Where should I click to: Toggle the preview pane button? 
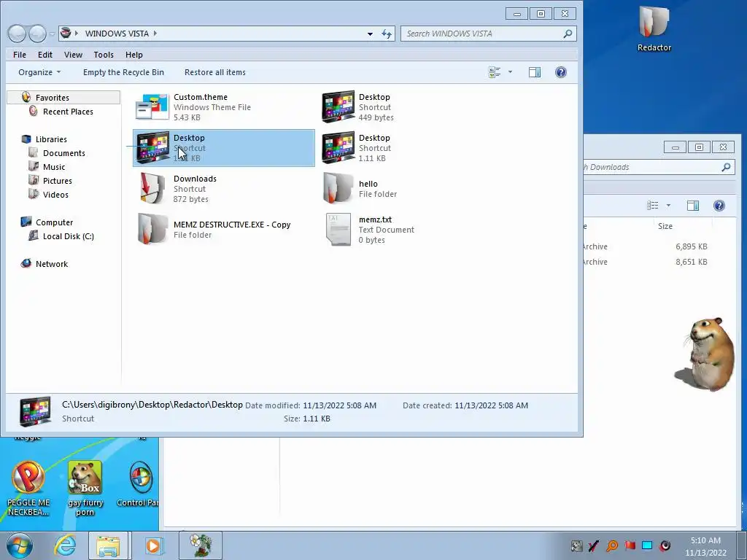pyautogui.click(x=535, y=72)
